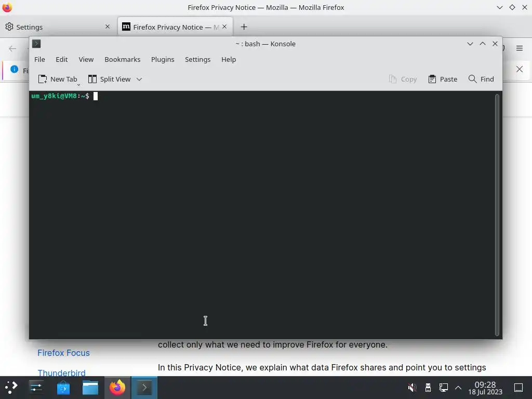Minimize the Firefox window
The image size is (532, 399).
(x=499, y=7)
